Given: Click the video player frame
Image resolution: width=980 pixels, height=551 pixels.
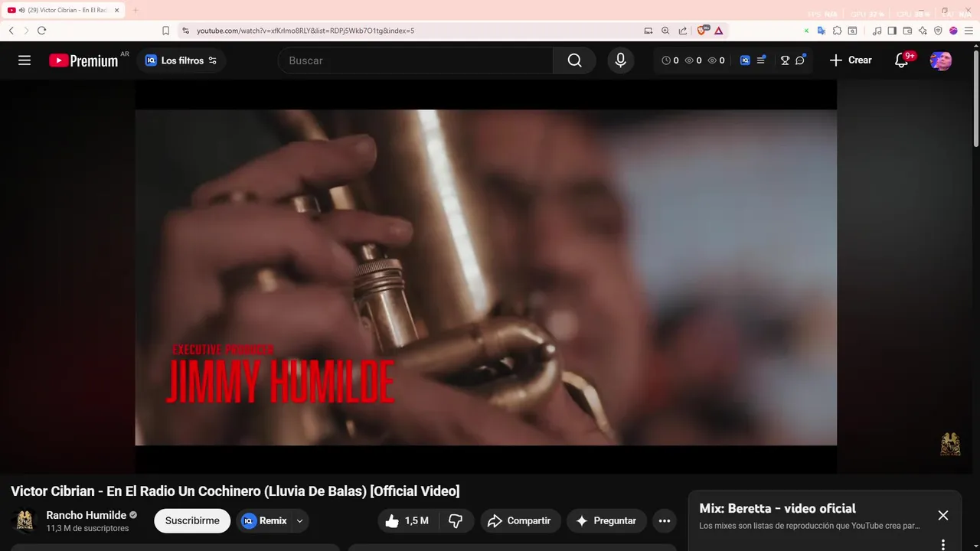Looking at the screenshot, I should (486, 277).
